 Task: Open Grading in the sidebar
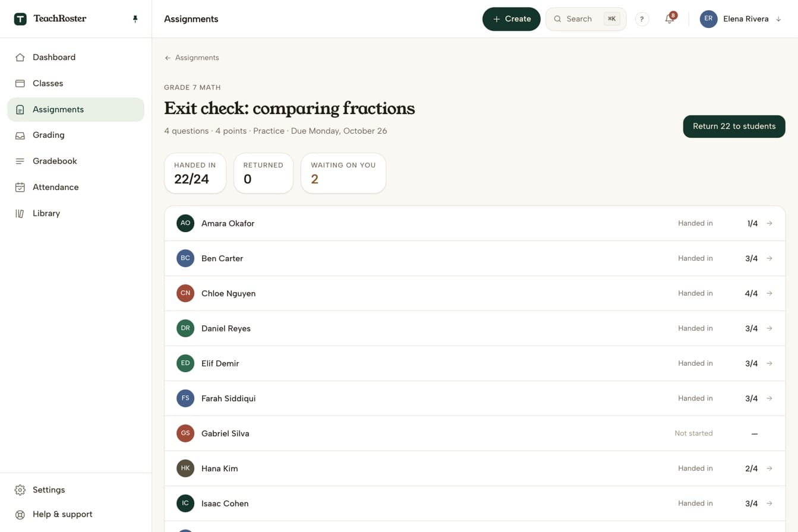coord(75,135)
